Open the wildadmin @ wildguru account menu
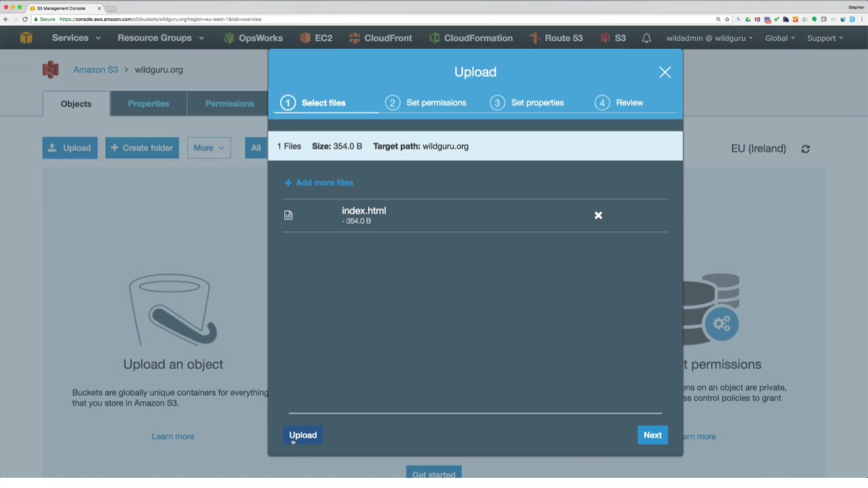868x488 pixels. tap(709, 38)
